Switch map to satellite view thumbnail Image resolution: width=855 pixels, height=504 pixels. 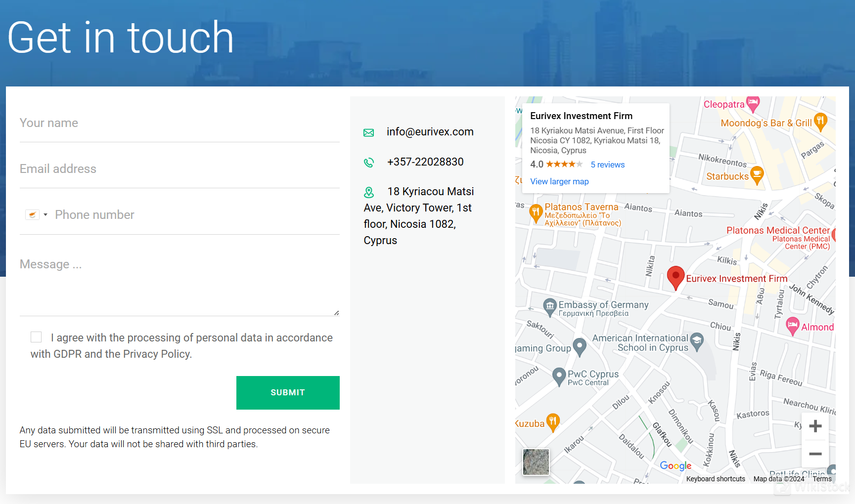pyautogui.click(x=536, y=462)
